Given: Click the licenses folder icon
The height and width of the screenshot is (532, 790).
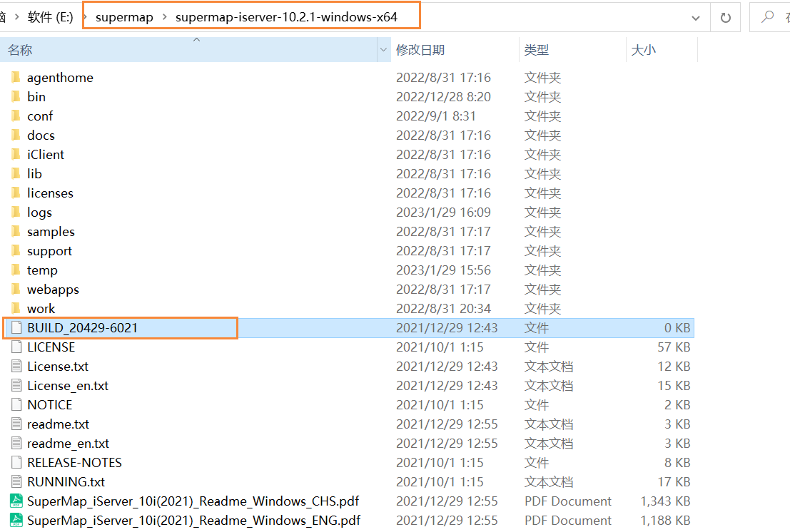Looking at the screenshot, I should click(x=16, y=193).
